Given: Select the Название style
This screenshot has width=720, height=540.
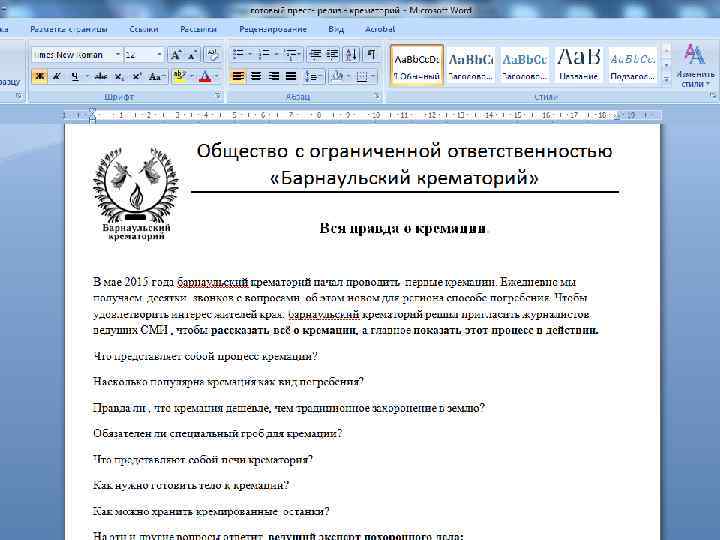Looking at the screenshot, I should point(578,66).
